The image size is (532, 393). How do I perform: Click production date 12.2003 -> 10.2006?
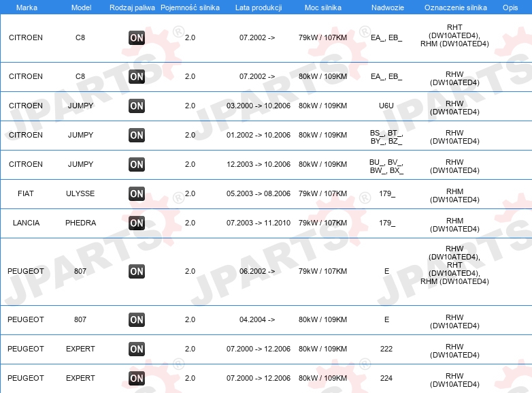(259, 164)
